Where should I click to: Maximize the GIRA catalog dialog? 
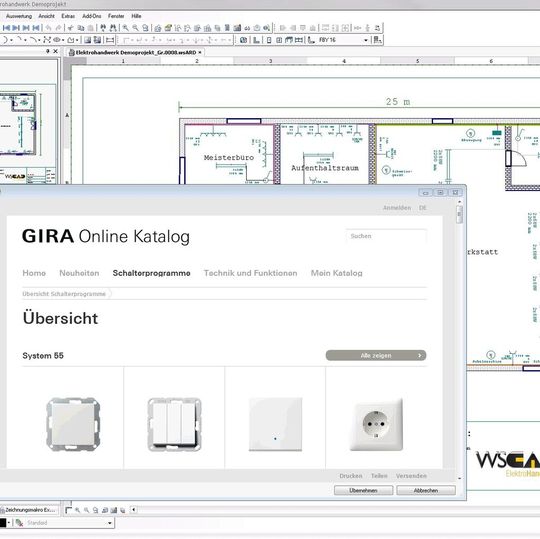(440, 193)
